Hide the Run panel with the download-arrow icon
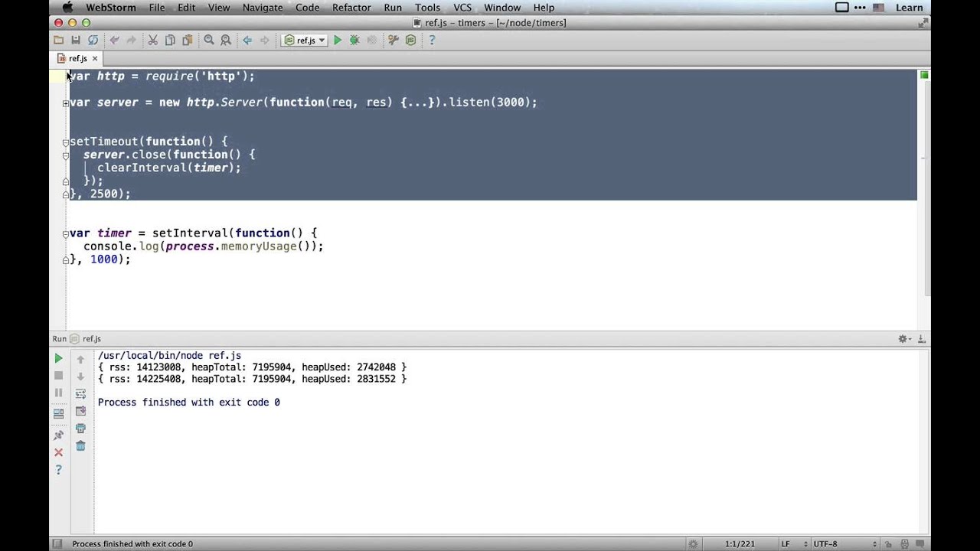This screenshot has width=980, height=551. pos(922,339)
